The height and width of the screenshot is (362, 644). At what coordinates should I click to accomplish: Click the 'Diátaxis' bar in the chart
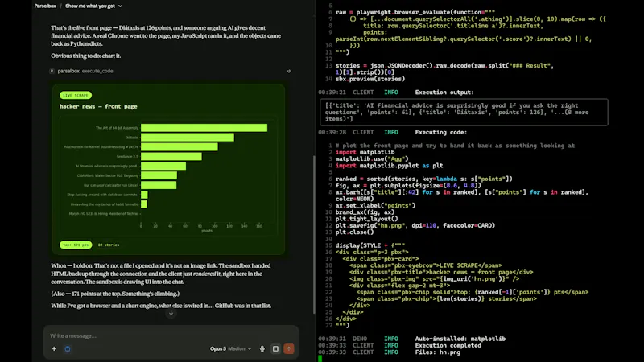point(188,138)
